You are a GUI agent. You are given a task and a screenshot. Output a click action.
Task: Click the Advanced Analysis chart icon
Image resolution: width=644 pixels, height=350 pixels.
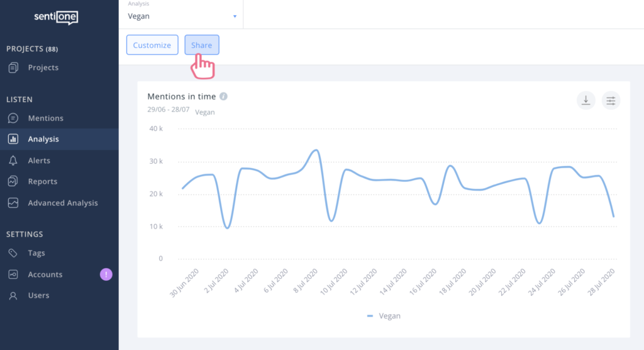[13, 203]
